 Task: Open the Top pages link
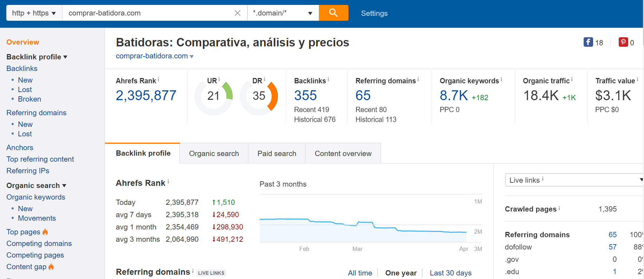pos(24,232)
